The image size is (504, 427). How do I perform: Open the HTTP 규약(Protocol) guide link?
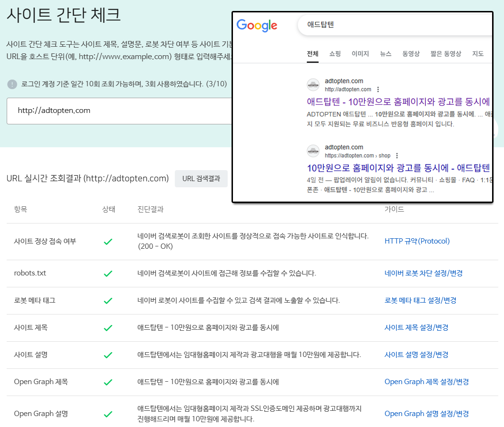(x=417, y=241)
